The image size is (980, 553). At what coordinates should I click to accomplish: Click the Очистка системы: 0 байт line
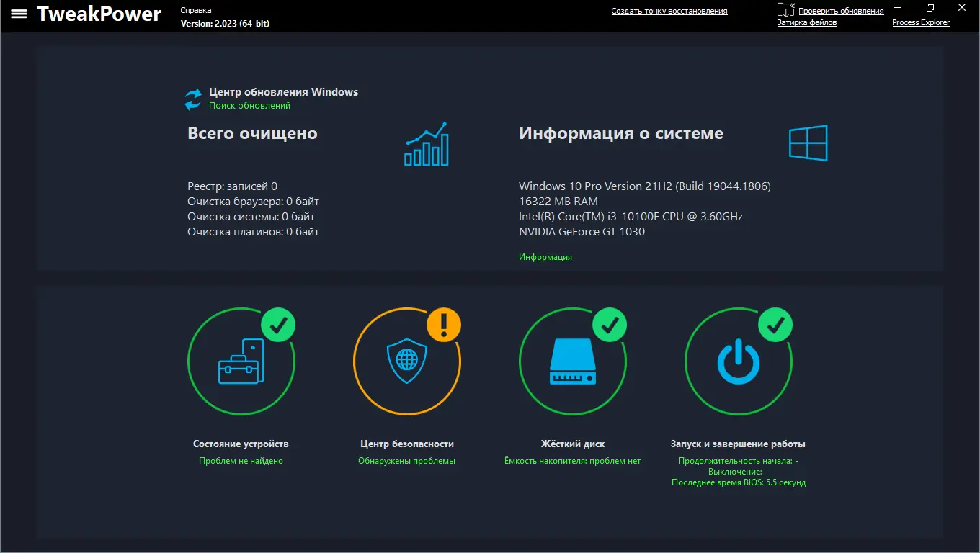(x=251, y=217)
